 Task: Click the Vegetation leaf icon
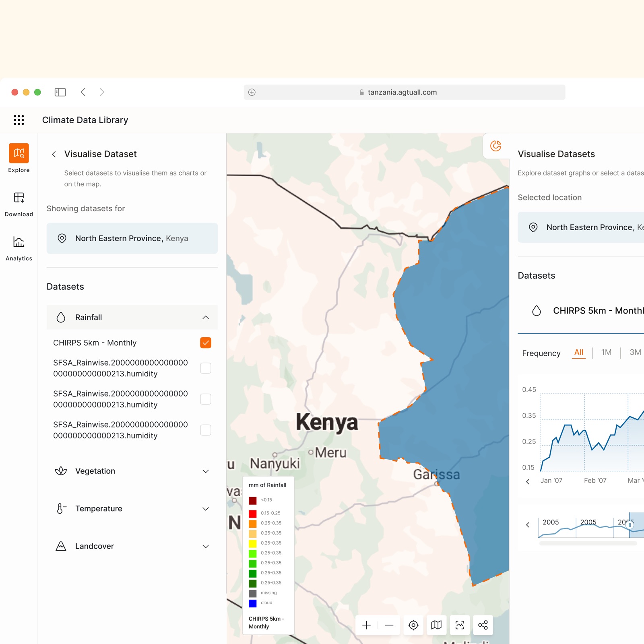61,471
